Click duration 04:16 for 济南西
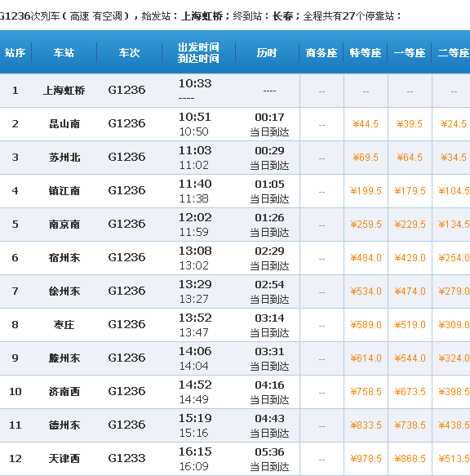The image size is (470, 476). (x=269, y=385)
